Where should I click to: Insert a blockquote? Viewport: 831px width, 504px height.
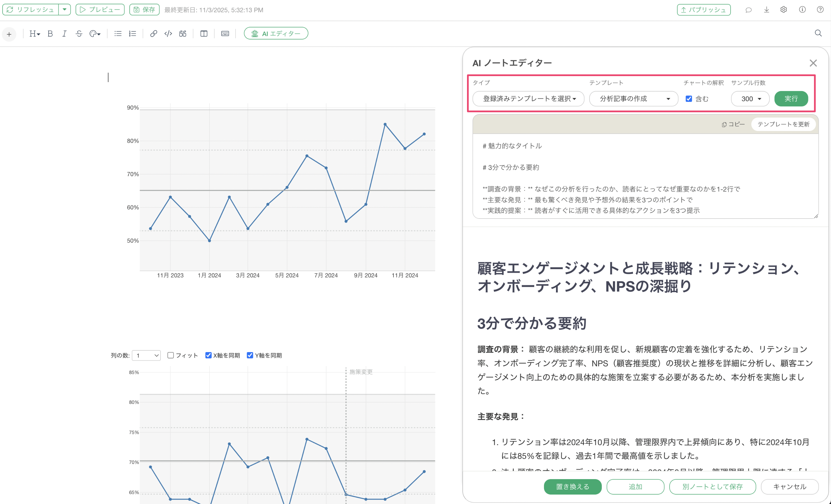183,33
